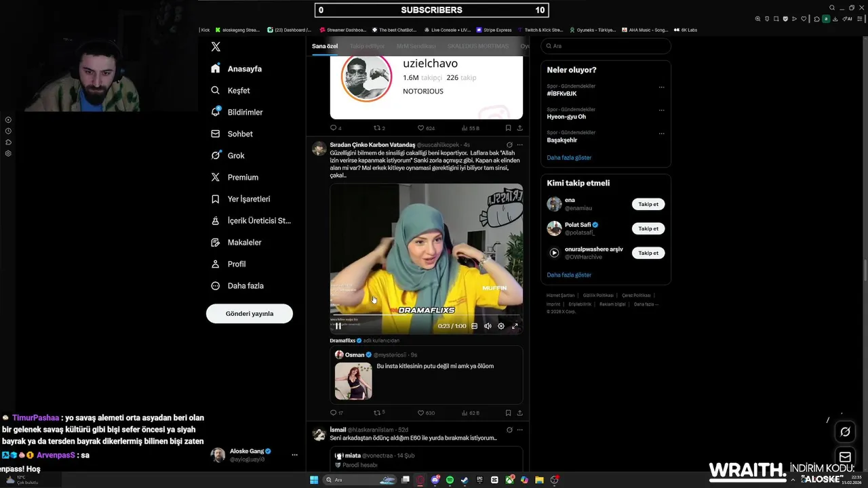Viewport: 868px width, 488px height.
Task: Open the quoted post image thumbnail
Action: [353, 381]
